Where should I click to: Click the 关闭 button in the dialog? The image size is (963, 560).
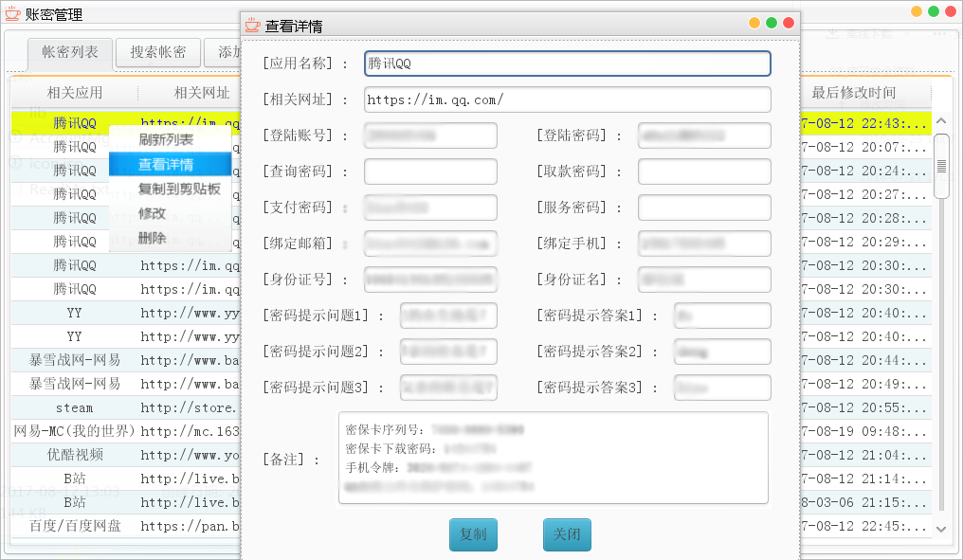click(x=567, y=534)
